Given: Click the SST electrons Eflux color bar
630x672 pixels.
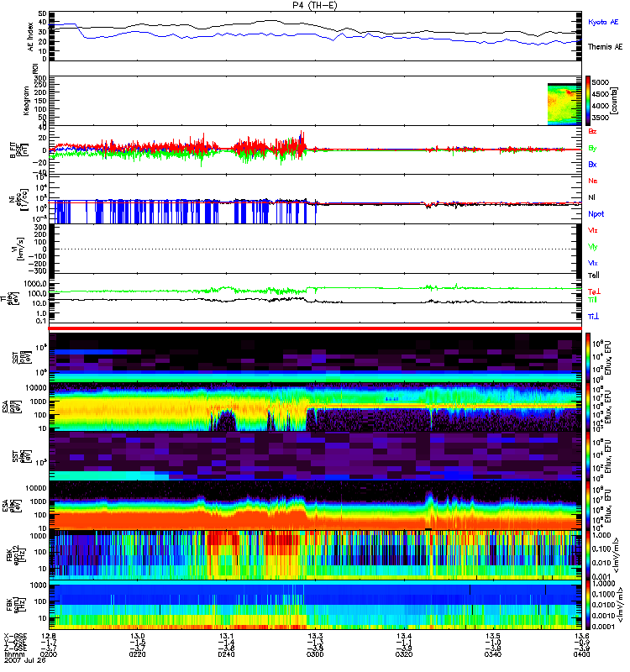Looking at the screenshot, I should 588,456.
